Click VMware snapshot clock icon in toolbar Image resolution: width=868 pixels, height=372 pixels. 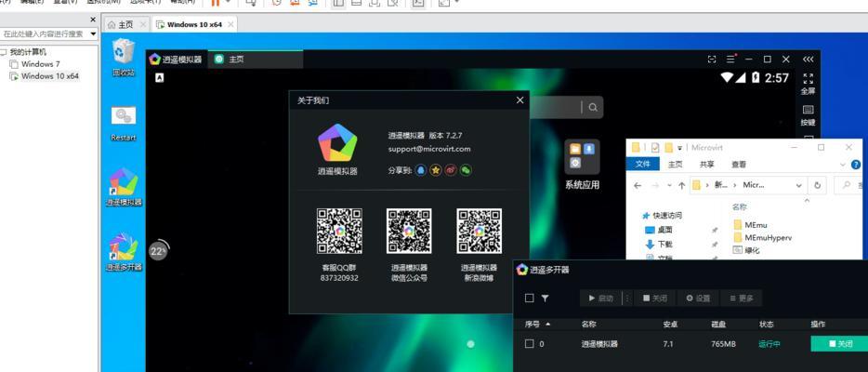(x=277, y=3)
